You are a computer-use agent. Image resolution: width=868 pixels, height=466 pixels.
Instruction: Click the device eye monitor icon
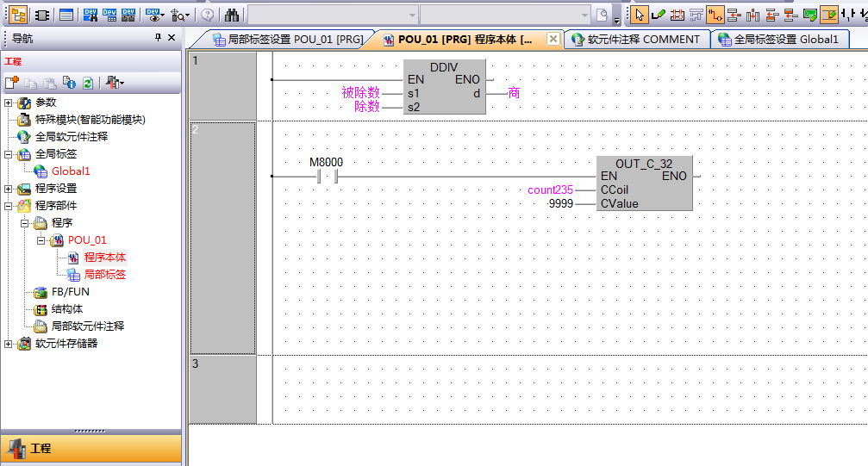pyautogui.click(x=154, y=15)
